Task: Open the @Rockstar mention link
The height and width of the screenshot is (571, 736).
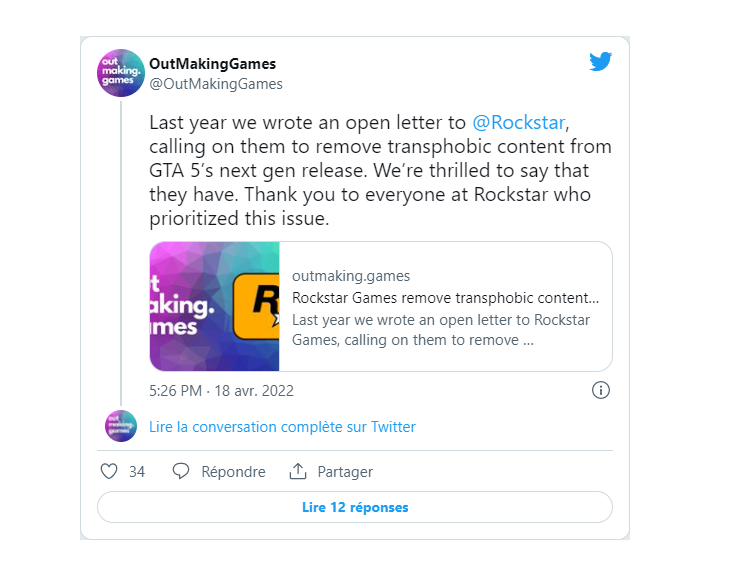Action: point(518,123)
